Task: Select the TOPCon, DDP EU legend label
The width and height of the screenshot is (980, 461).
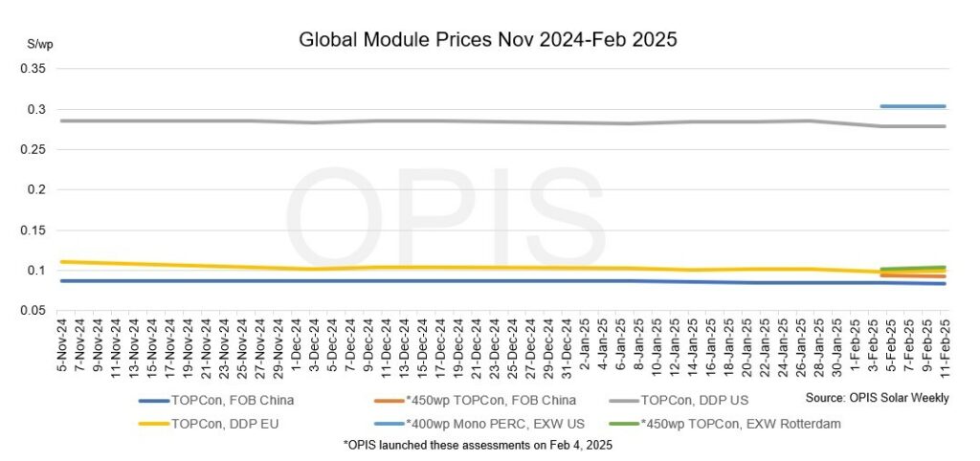Action: click(x=225, y=424)
